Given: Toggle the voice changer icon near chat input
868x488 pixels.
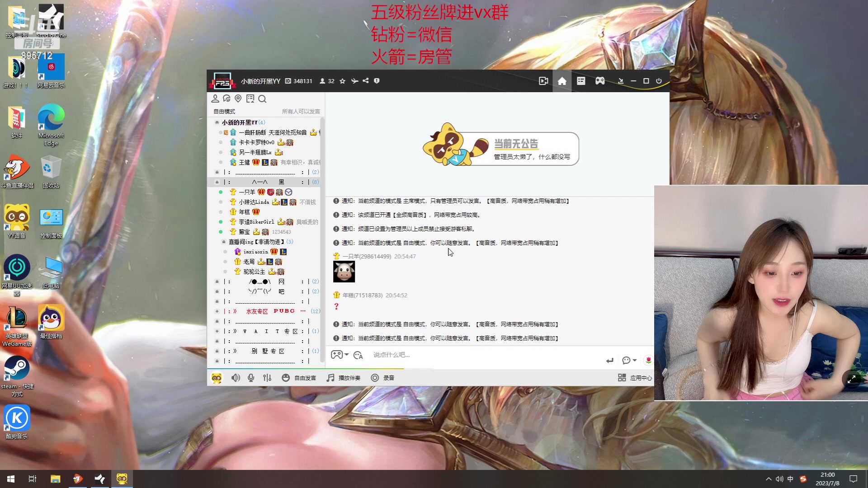Looking at the screenshot, I should click(x=358, y=355).
